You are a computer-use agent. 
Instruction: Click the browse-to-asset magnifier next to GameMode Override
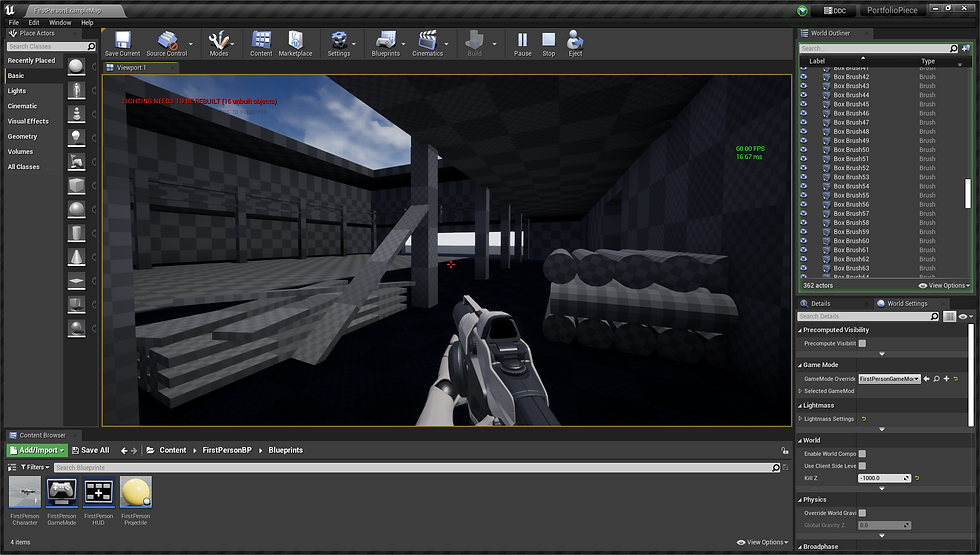936,379
